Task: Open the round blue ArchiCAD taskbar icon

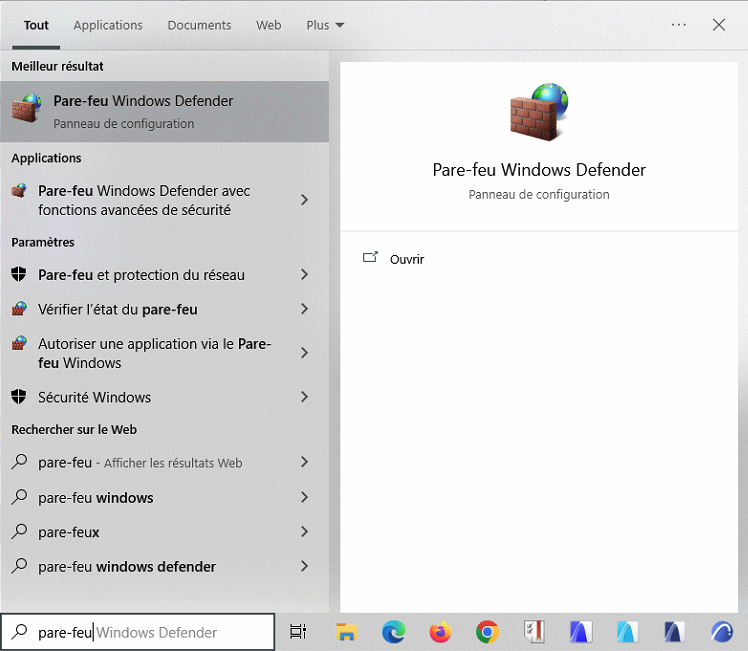Action: tap(721, 632)
